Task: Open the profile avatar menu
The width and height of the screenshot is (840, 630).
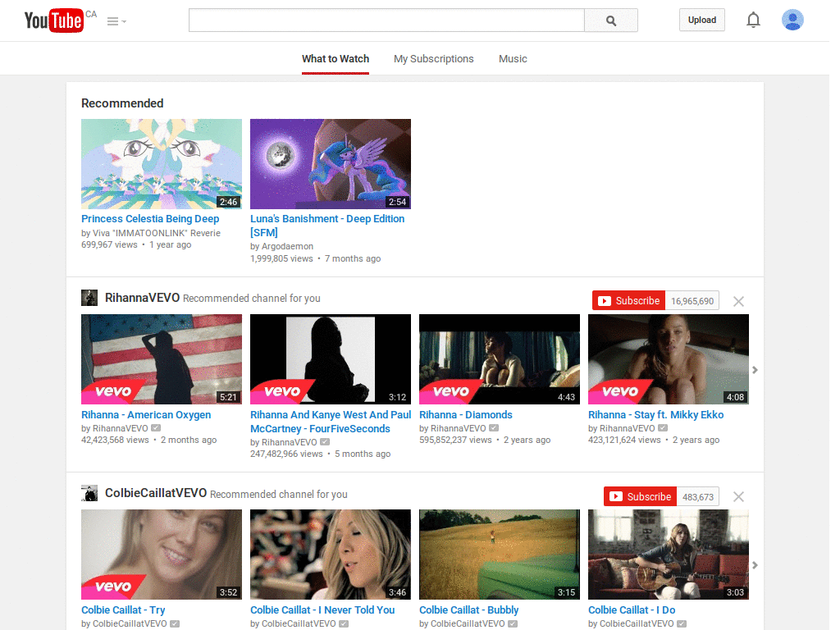Action: click(x=792, y=20)
